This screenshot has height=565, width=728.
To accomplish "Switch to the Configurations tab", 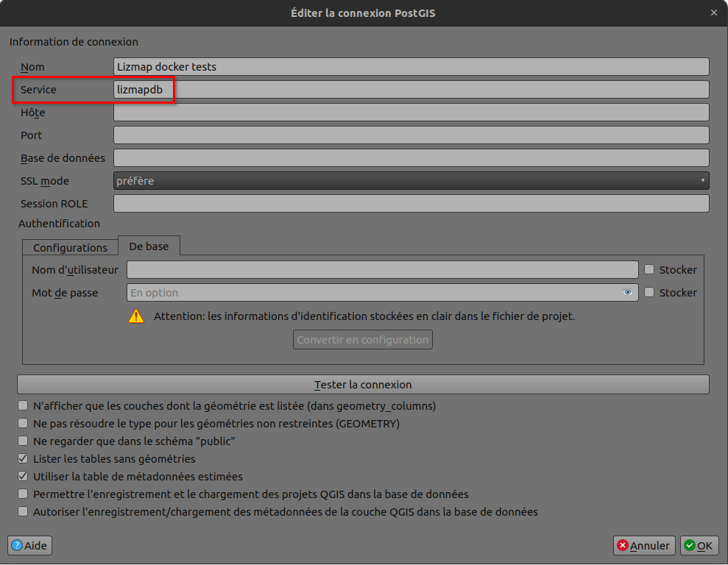I will pyautogui.click(x=70, y=248).
